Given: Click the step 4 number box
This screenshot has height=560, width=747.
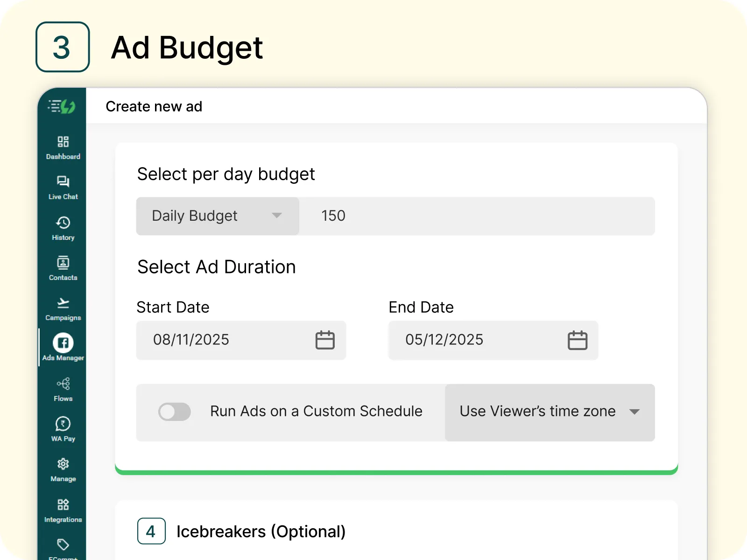Looking at the screenshot, I should [151, 531].
